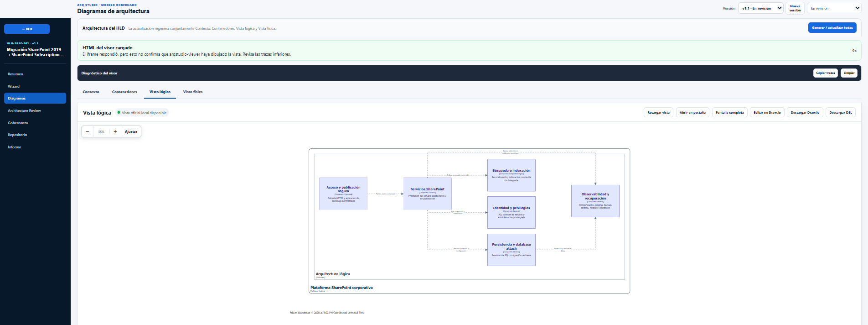The width and height of the screenshot is (868, 325).
Task: Click Generar / actualizar todas button
Action: click(x=832, y=27)
